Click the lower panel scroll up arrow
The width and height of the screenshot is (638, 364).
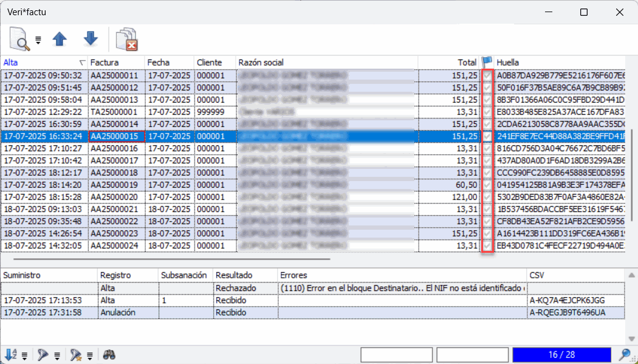(x=631, y=275)
